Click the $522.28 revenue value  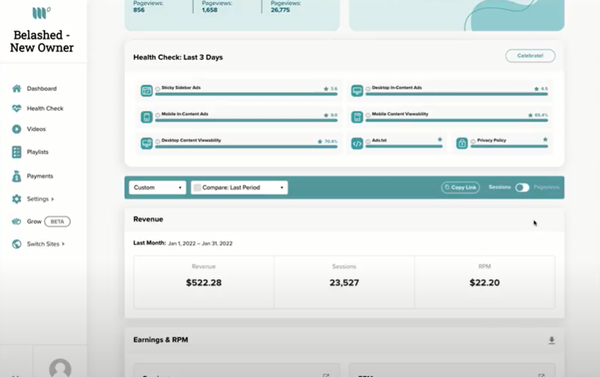tap(204, 283)
